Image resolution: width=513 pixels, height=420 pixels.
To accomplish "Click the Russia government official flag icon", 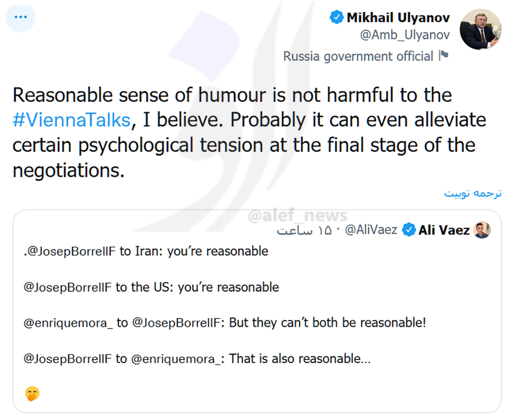I will (443, 56).
